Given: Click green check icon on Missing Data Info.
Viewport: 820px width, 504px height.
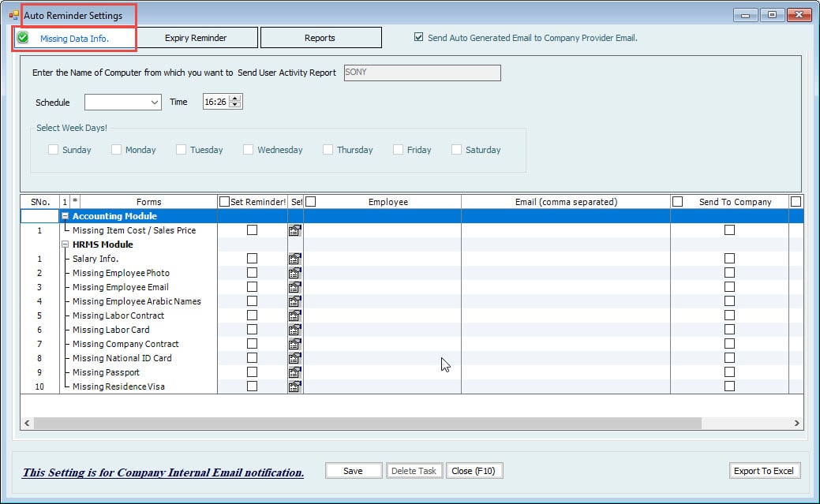Looking at the screenshot, I should click(22, 37).
